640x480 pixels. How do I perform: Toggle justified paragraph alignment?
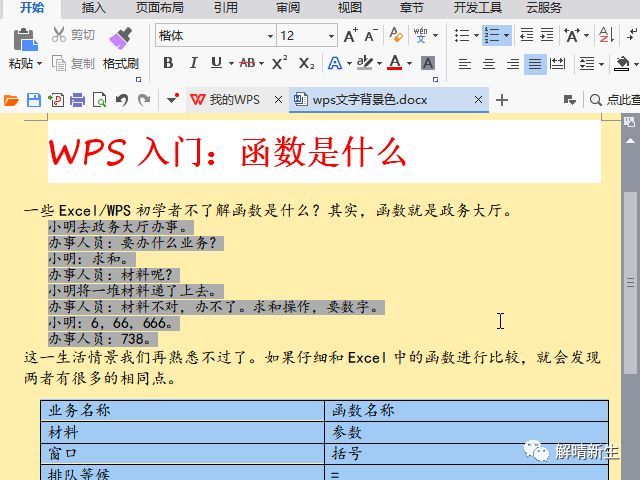coord(535,64)
